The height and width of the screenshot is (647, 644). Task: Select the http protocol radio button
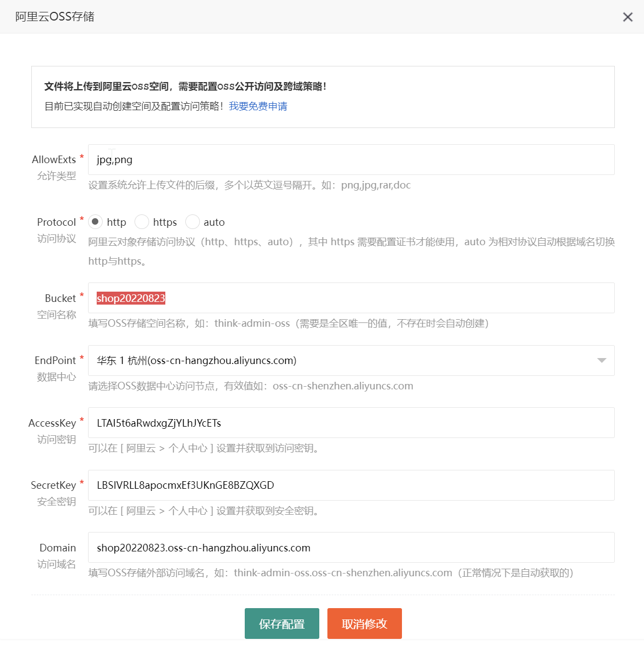click(x=96, y=222)
